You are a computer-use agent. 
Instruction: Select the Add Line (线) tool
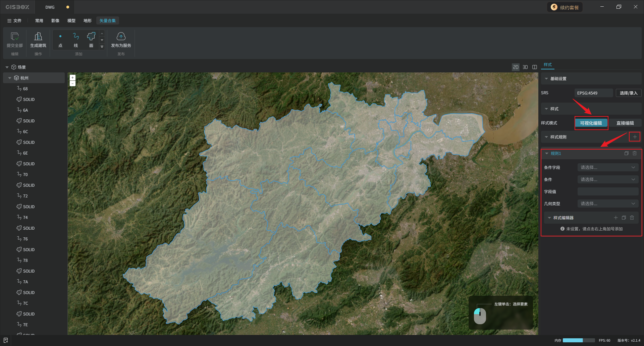[76, 37]
